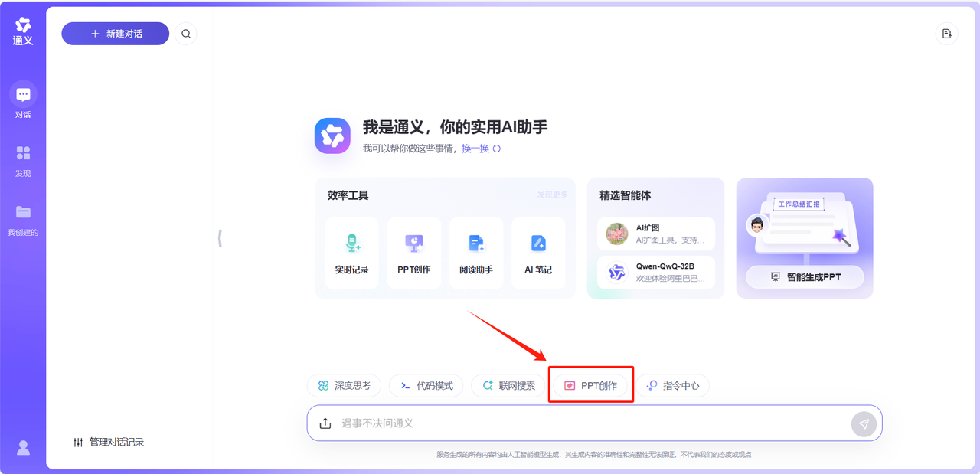The height and width of the screenshot is (474, 980).
Task: Select the Qwen-QwQ-32B agent
Action: (x=656, y=272)
